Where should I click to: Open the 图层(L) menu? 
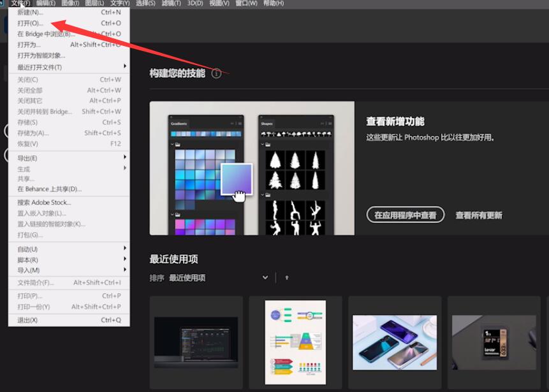click(94, 3)
